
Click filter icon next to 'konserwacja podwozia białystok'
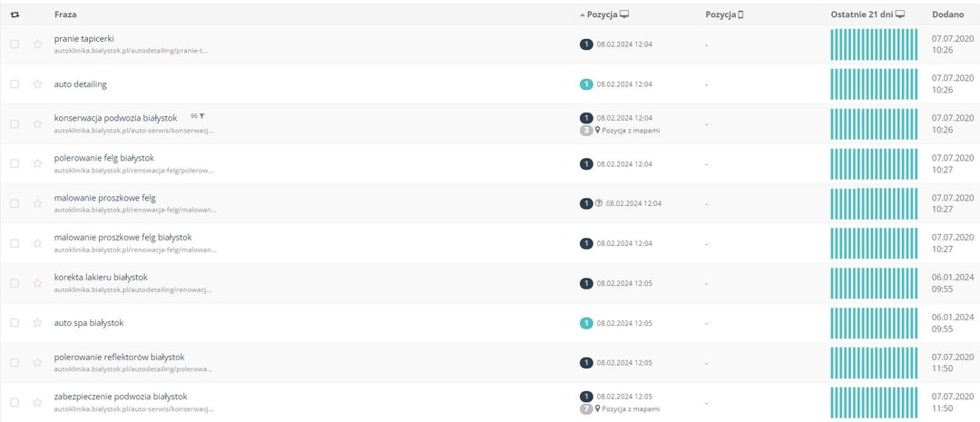pos(201,116)
